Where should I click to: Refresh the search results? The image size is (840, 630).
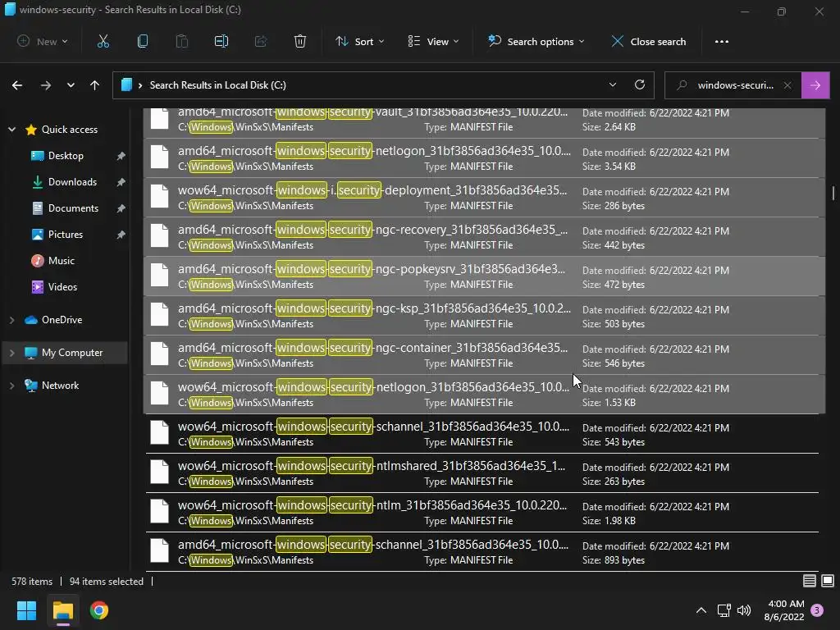click(640, 84)
